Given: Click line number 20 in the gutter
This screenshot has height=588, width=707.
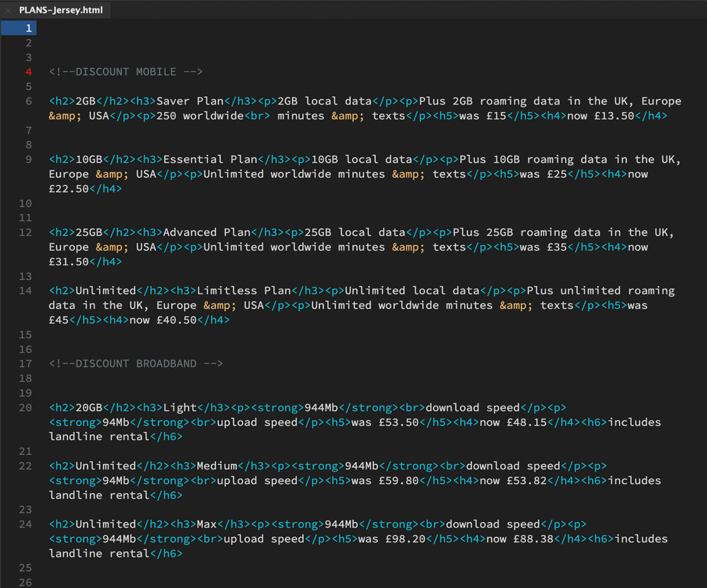Looking at the screenshot, I should (x=26, y=407).
